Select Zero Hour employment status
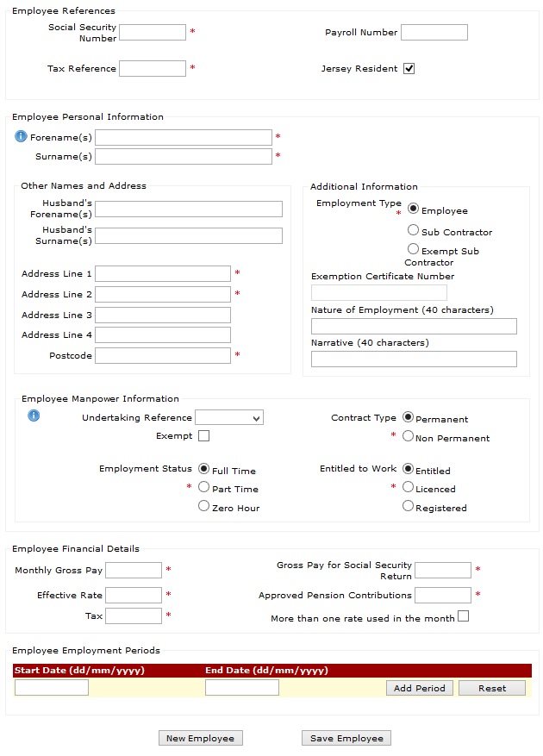The image size is (543, 756). pos(204,506)
